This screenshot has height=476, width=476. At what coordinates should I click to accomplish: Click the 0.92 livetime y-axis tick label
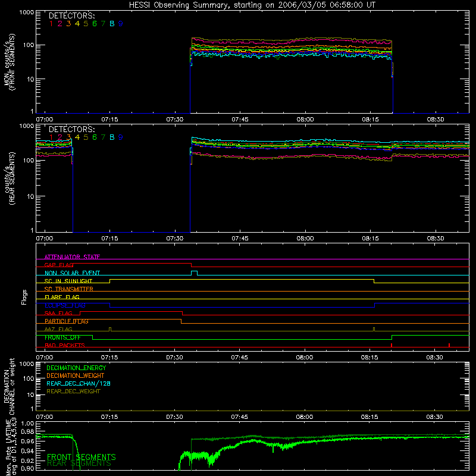pyautogui.click(x=27, y=461)
